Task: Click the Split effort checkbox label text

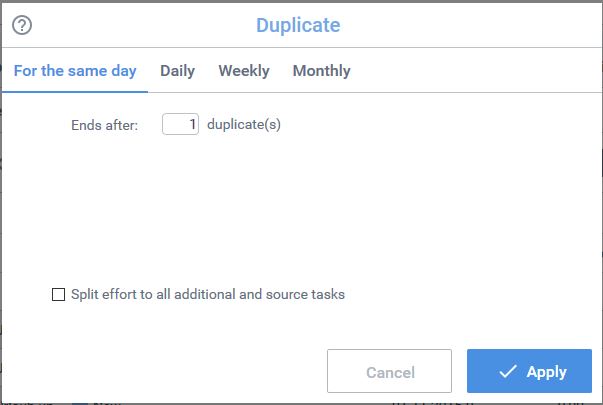Action: [x=208, y=294]
